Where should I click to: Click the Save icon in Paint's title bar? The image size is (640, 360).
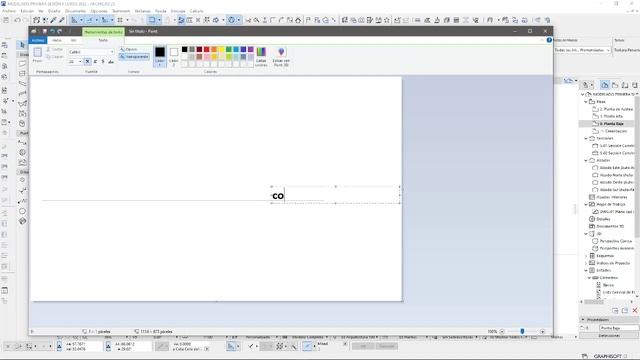coord(44,31)
